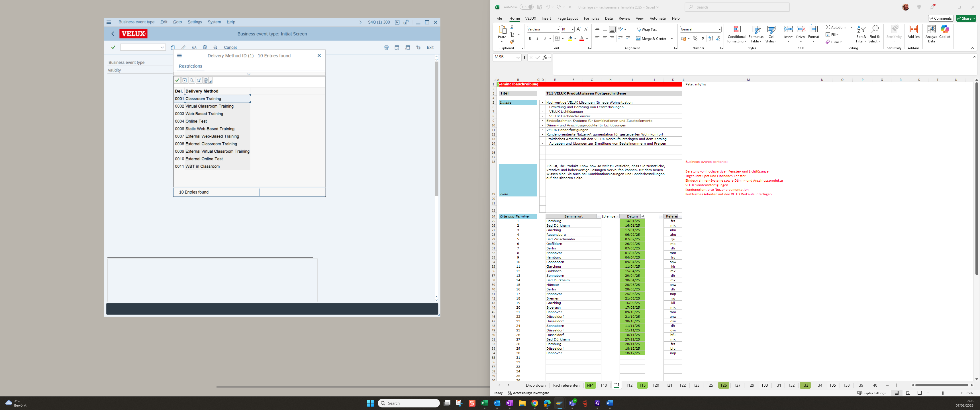980x410 pixels.
Task: Open the Comments button in Excel
Action: 940,18
